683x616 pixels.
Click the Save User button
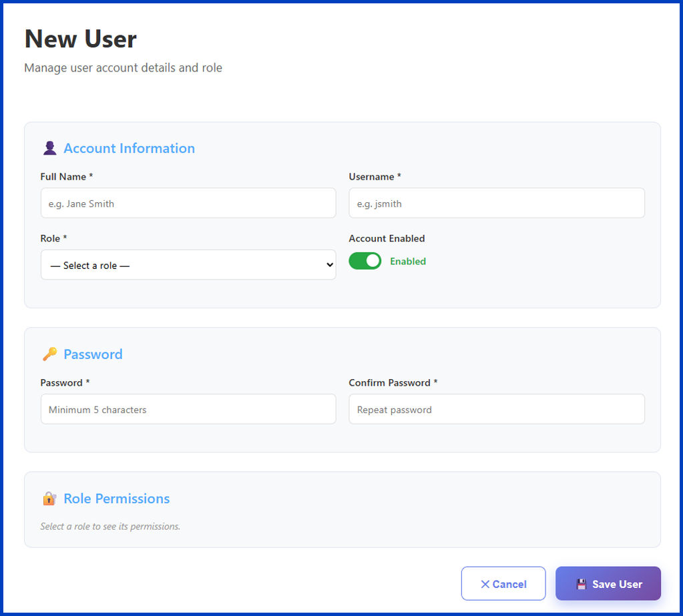[x=608, y=583]
